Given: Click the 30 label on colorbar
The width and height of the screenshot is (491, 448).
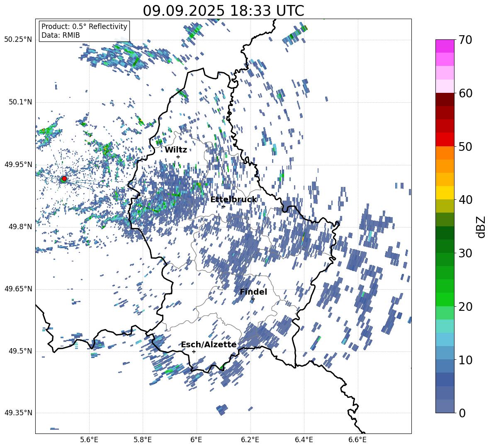Looking at the screenshot, I should (x=465, y=253).
